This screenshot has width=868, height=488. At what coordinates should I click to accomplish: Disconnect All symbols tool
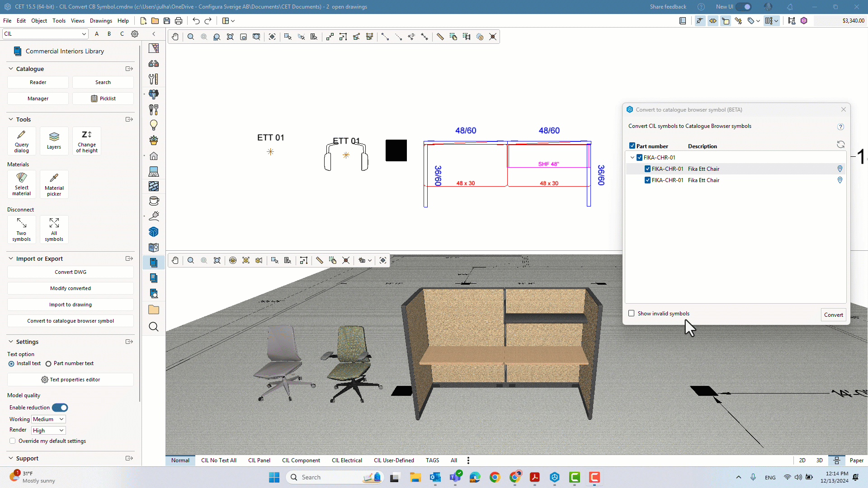(54, 230)
